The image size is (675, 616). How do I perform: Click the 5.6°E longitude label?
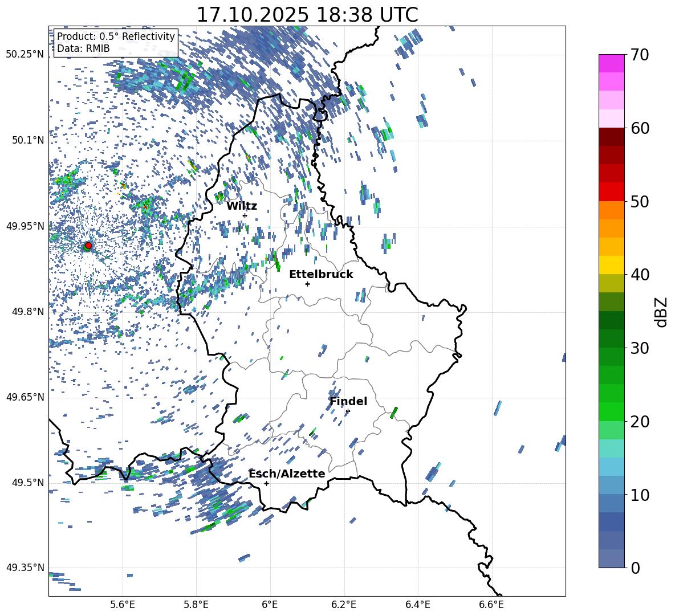pyautogui.click(x=123, y=605)
